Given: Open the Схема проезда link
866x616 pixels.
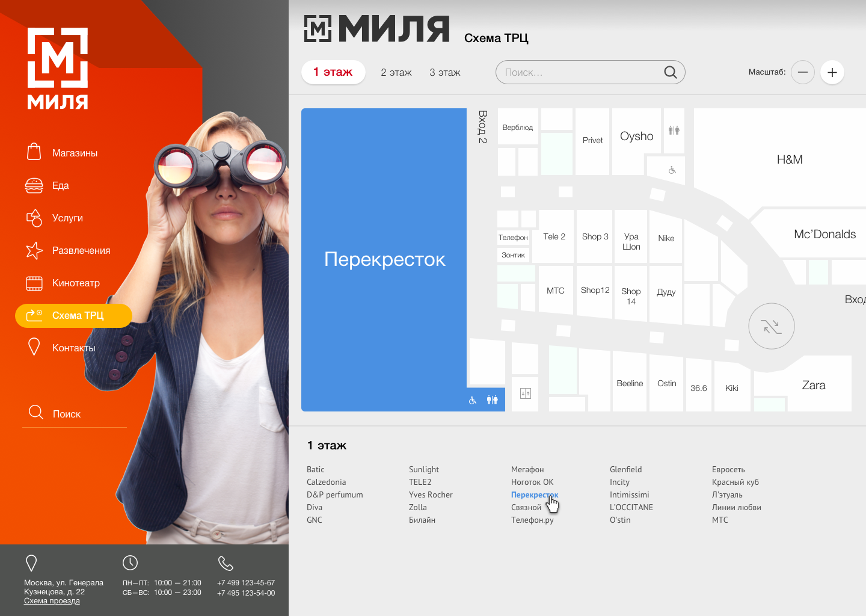Looking at the screenshot, I should 52,601.
